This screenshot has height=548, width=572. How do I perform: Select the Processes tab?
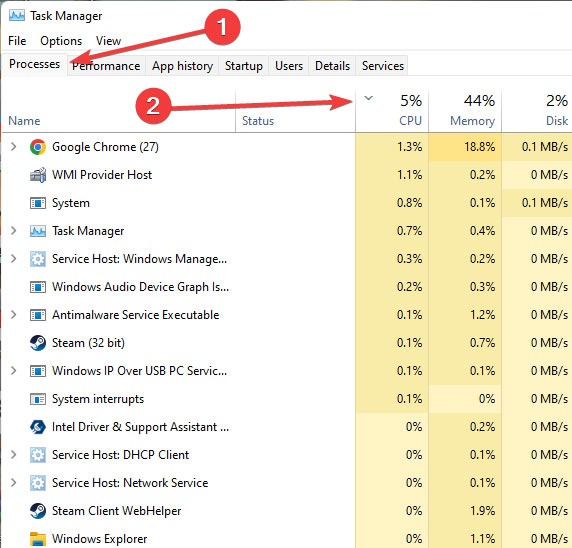point(35,64)
